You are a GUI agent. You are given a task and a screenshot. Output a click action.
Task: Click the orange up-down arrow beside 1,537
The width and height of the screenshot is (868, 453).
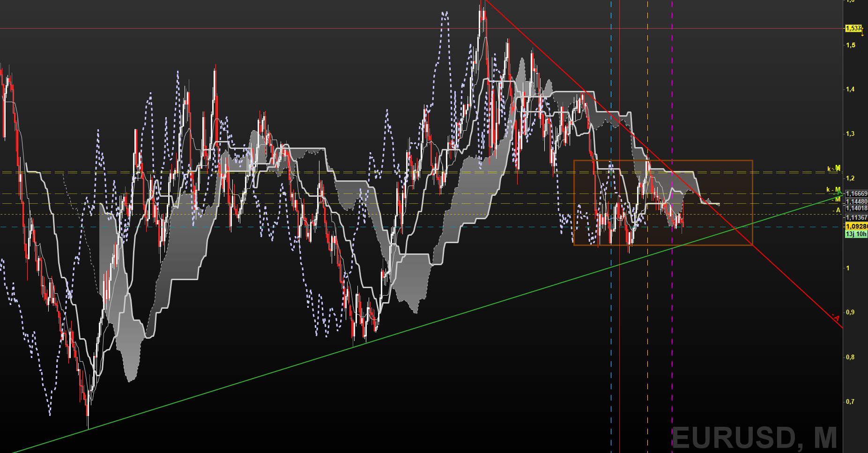click(862, 31)
